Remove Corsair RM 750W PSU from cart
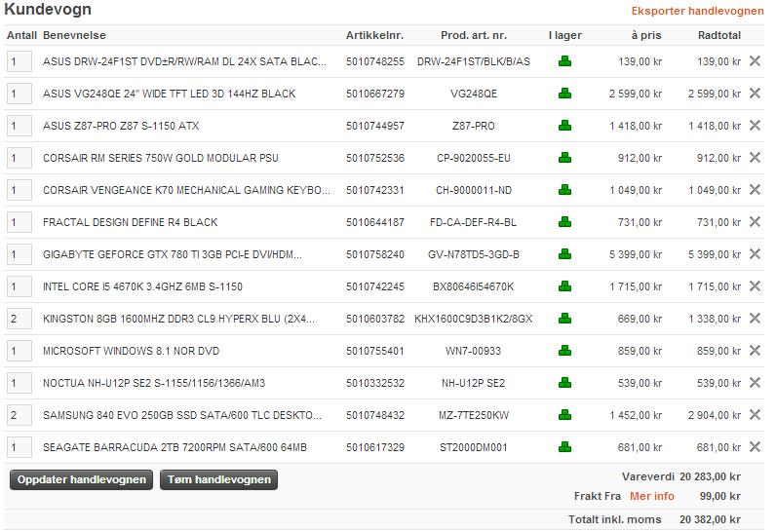776x532 pixels. tap(755, 157)
